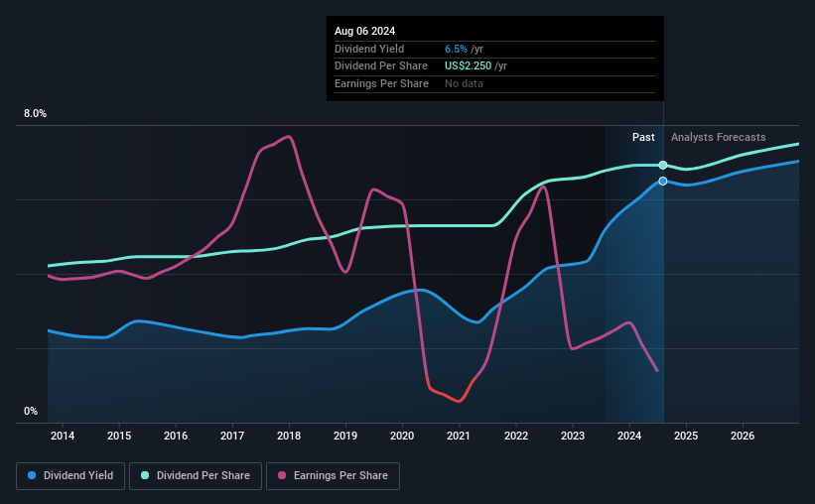The width and height of the screenshot is (815, 504).
Task: Click the tooltip Earnings Per Share row label
Action: coord(381,83)
